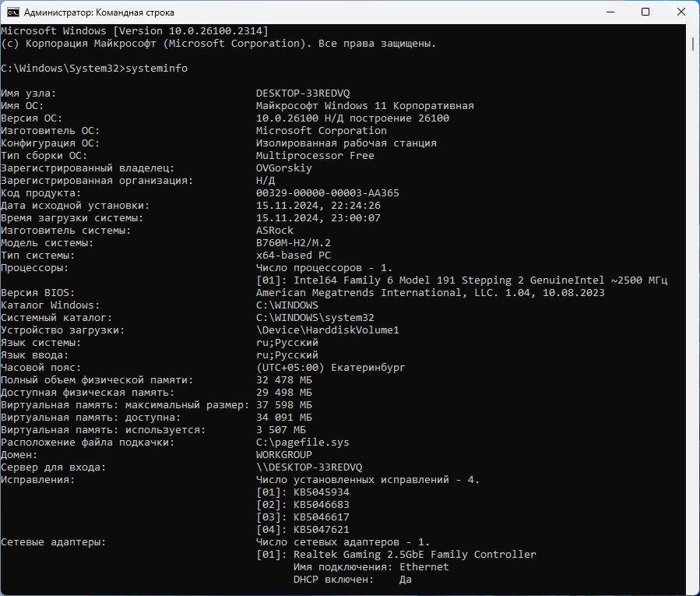Click 'Realtek Gaming 2.5GbE Family Controller' line
The height and width of the screenshot is (596, 700).
click(x=396, y=555)
